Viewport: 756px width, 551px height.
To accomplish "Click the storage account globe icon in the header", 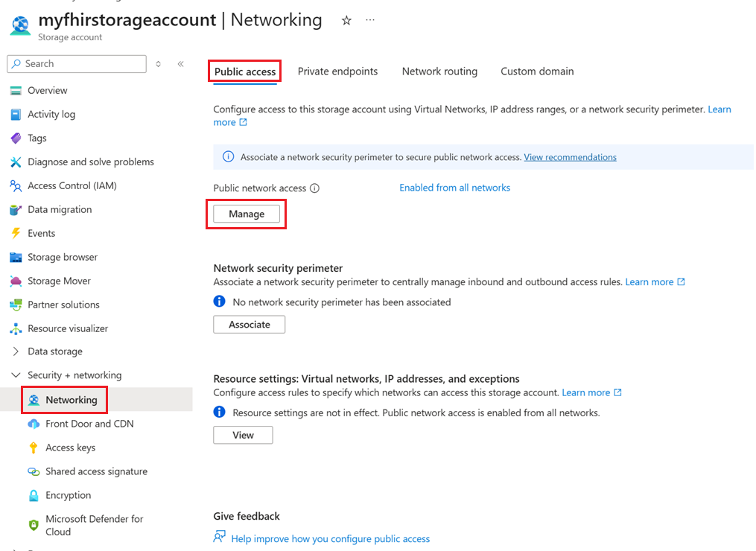I will point(20,25).
